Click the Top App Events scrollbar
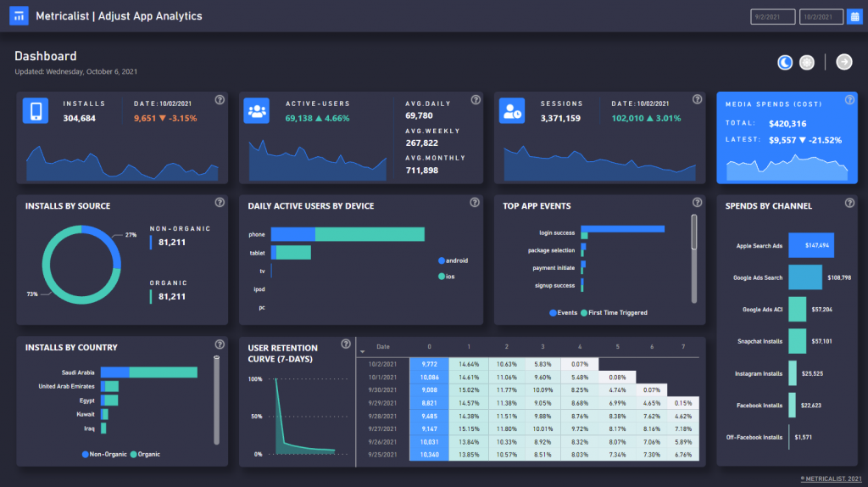The image size is (868, 487). [694, 233]
